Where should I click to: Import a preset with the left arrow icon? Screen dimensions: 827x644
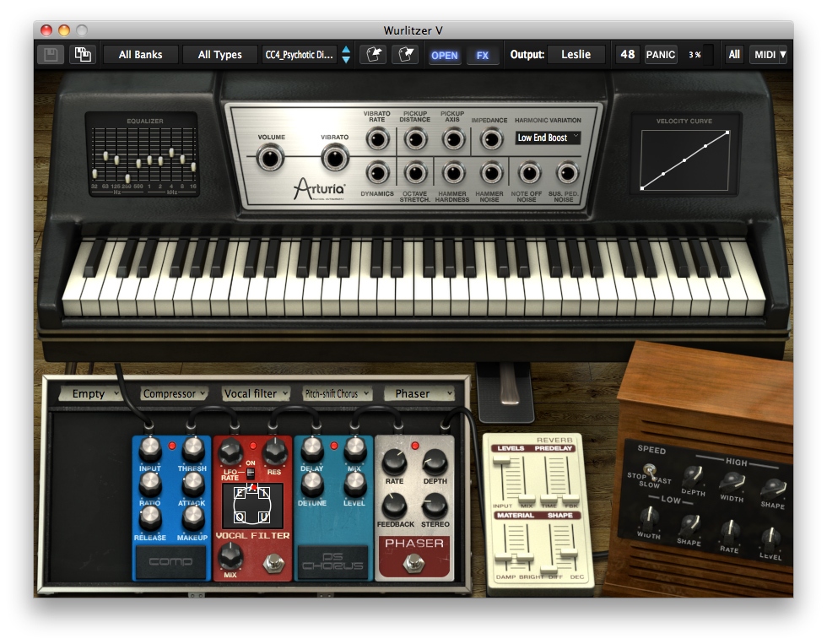tap(372, 53)
